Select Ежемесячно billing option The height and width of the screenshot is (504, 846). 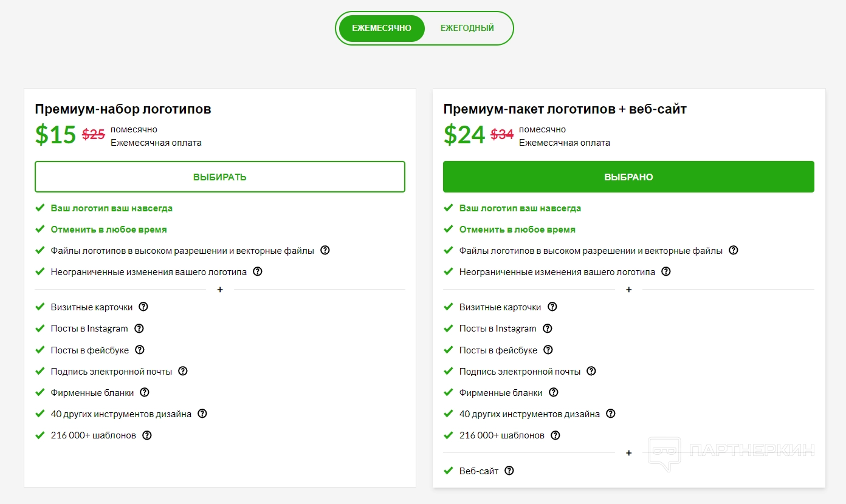coord(382,29)
